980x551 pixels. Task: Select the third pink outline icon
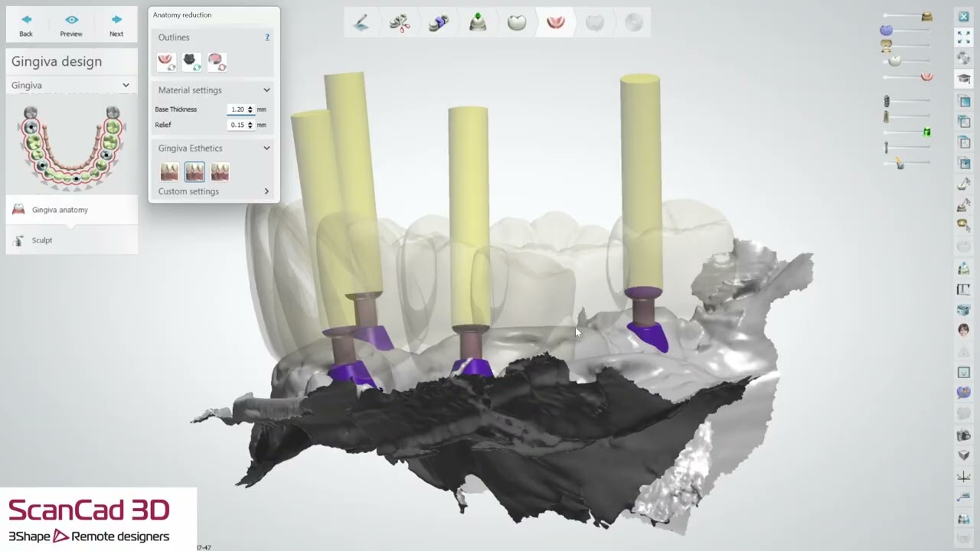[217, 62]
